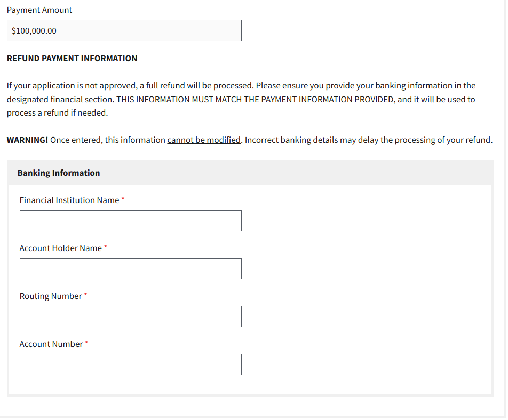Click the underlined 'cannot be modified' text
Screen dimensions: 508x420
point(204,140)
